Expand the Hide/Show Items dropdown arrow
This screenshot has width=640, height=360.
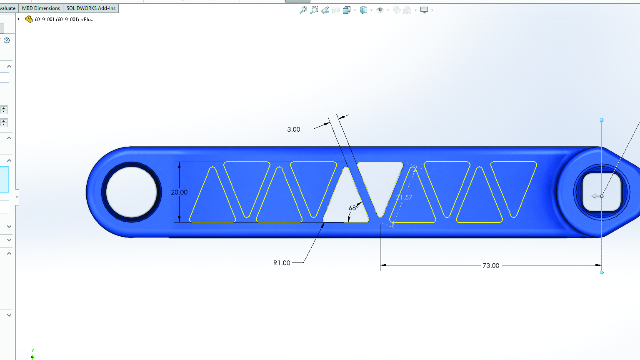[x=387, y=10]
